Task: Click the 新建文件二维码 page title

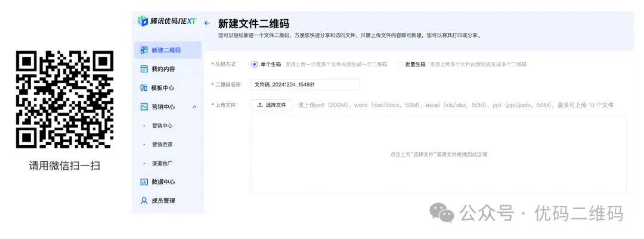Action: 253,23
